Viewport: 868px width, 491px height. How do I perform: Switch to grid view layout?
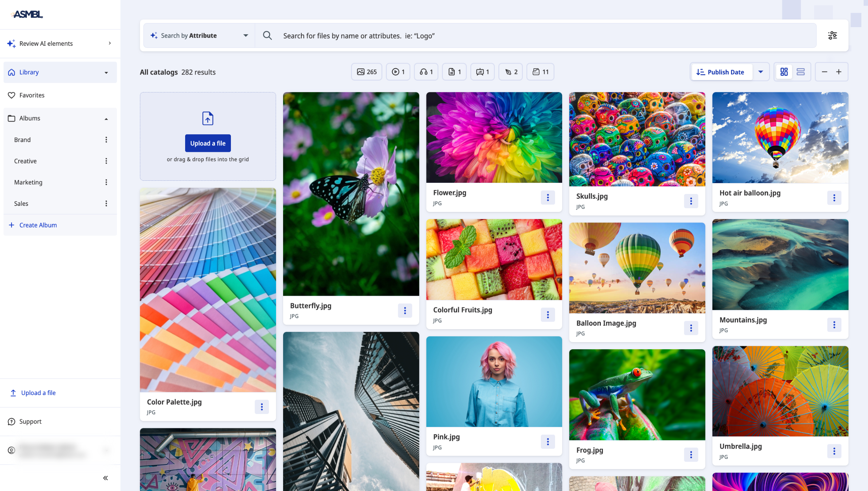[x=784, y=72]
